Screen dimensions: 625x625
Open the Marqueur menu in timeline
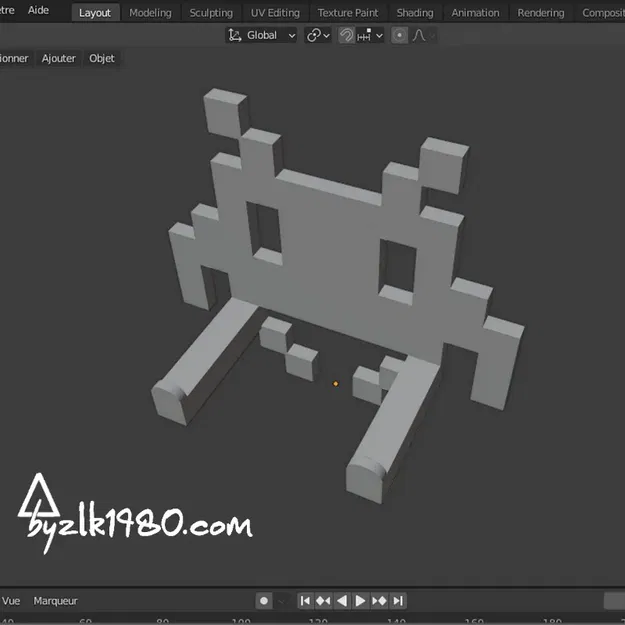[x=55, y=601]
